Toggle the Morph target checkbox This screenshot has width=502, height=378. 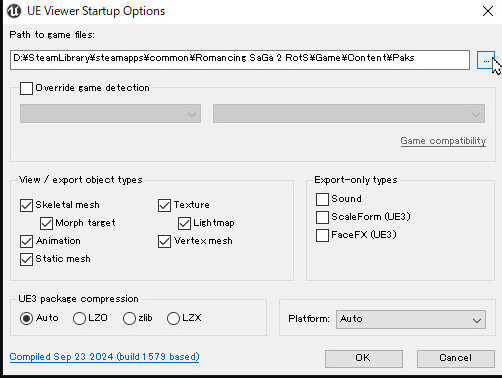point(46,223)
